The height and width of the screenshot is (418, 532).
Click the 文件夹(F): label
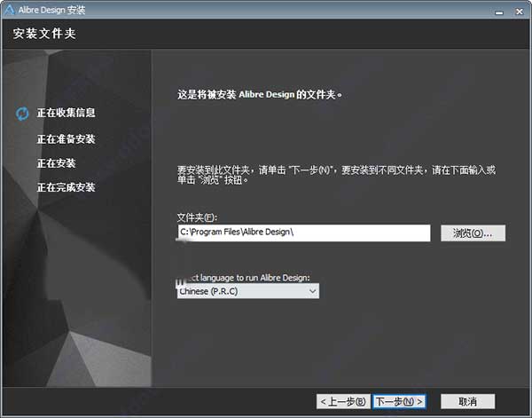click(197, 217)
